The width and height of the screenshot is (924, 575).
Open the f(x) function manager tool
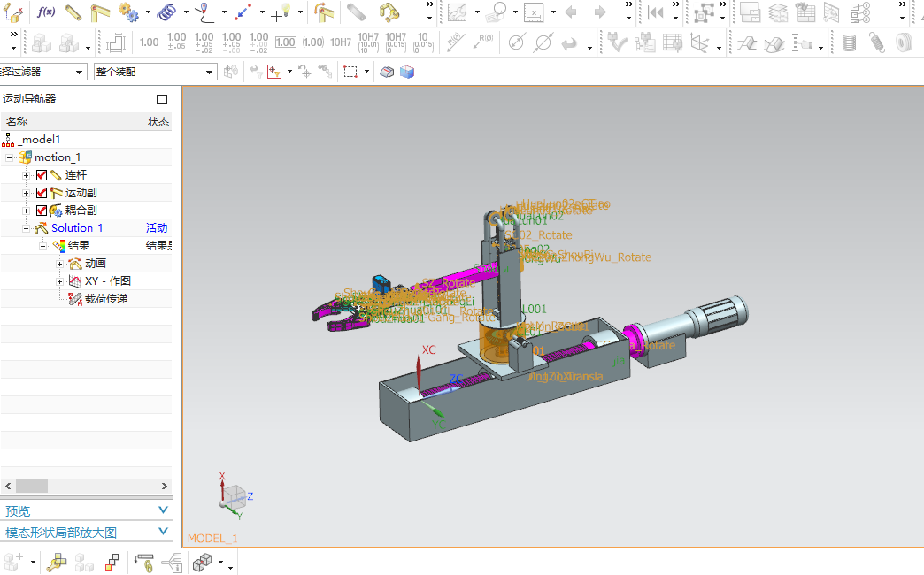click(46, 11)
